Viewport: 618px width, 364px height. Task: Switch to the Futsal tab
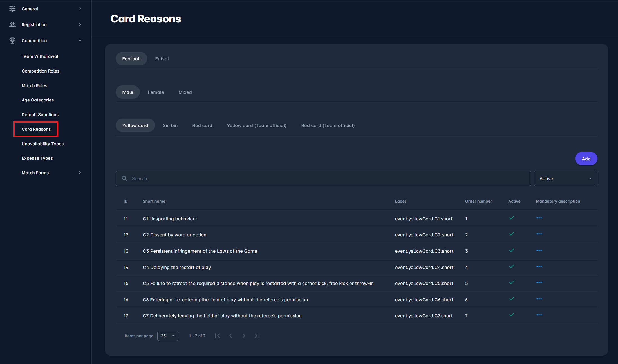tap(162, 59)
